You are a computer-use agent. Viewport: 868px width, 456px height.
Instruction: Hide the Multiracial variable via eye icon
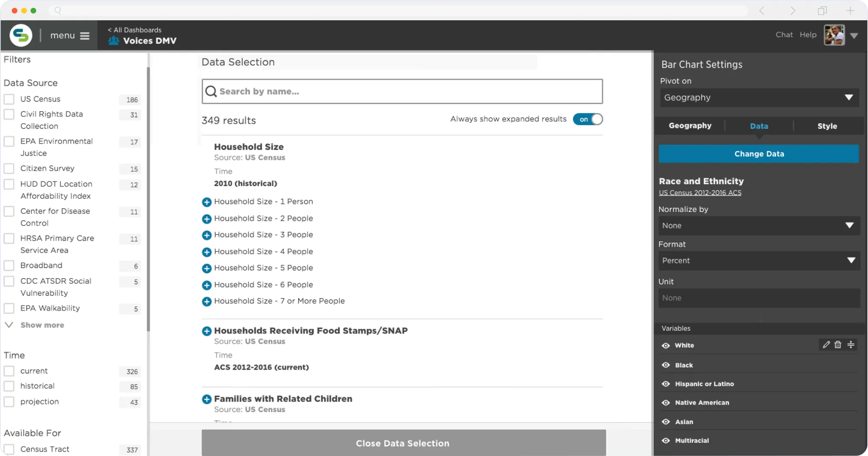666,441
